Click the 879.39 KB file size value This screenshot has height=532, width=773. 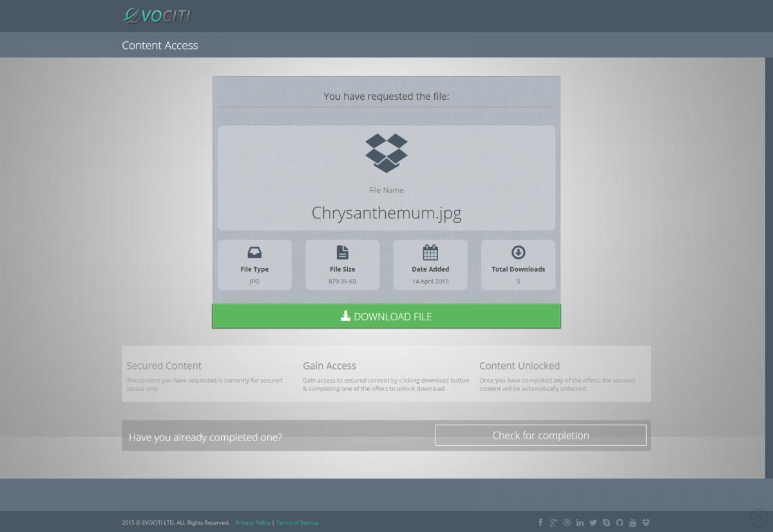[x=343, y=281]
